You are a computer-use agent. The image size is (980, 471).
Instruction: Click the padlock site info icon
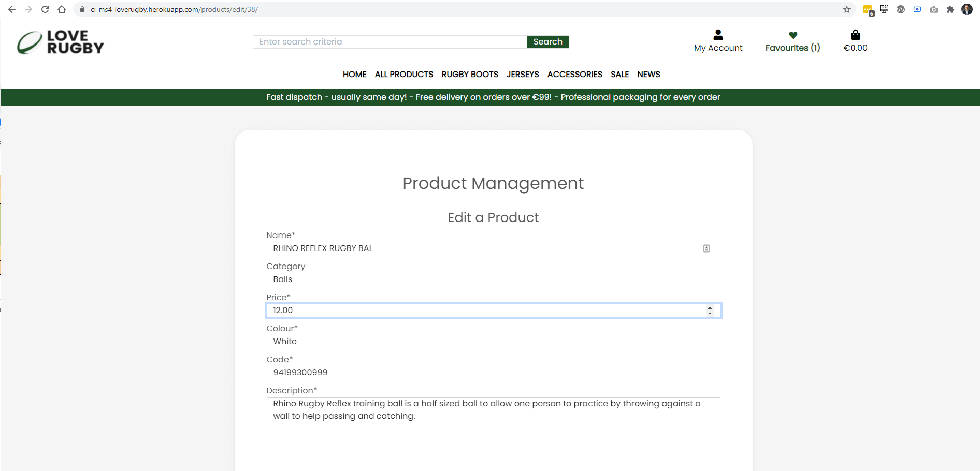(82, 9)
